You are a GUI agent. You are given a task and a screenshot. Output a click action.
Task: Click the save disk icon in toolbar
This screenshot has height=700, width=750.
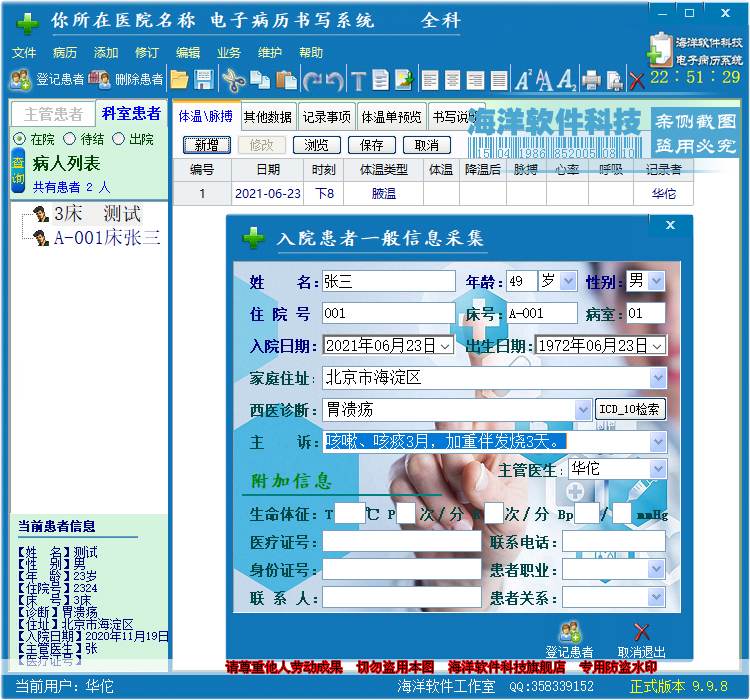[204, 80]
